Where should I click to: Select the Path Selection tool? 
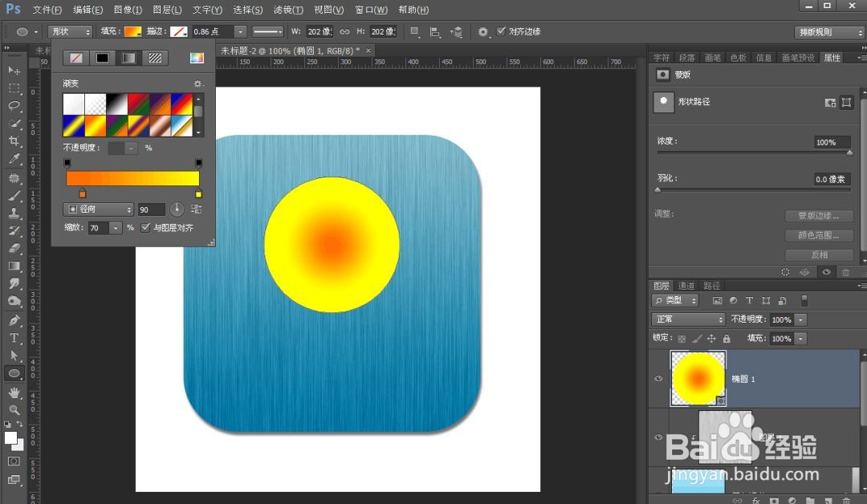pyautogui.click(x=14, y=356)
